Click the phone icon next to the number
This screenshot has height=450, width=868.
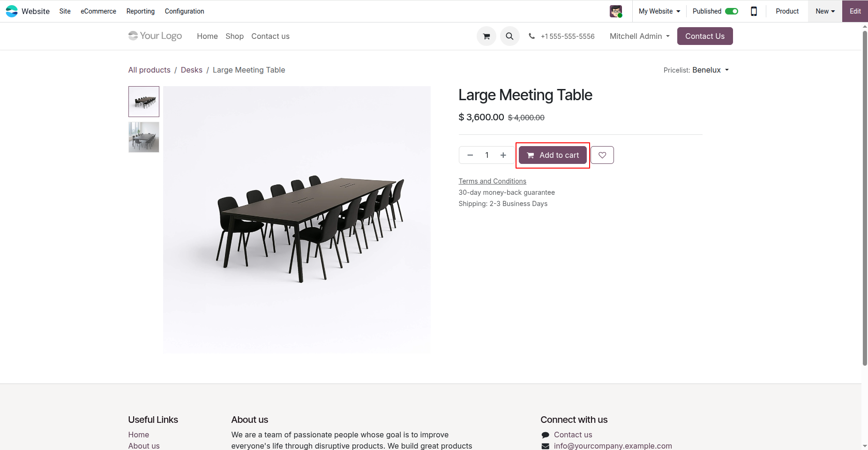coord(531,36)
